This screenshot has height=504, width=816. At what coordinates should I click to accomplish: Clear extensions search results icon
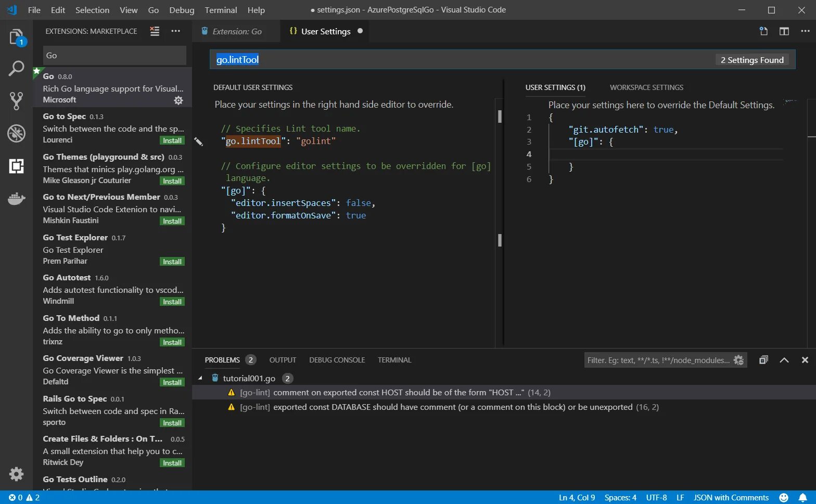coord(155,31)
